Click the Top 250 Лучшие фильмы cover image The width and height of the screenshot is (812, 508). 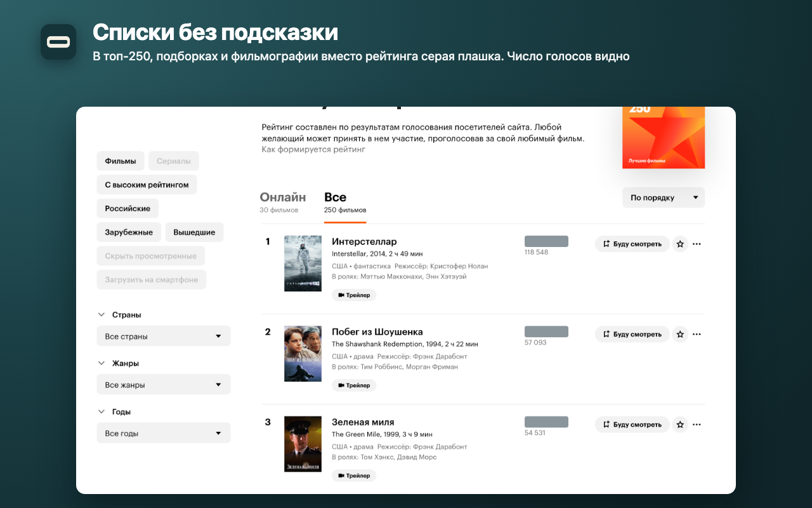click(664, 137)
